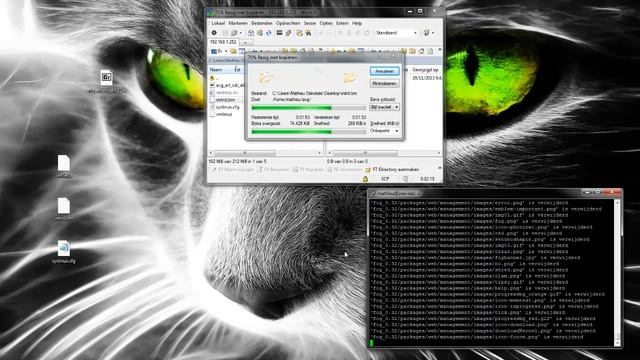Close the copy progress dialog
640x360 pixels.
coord(394,56)
